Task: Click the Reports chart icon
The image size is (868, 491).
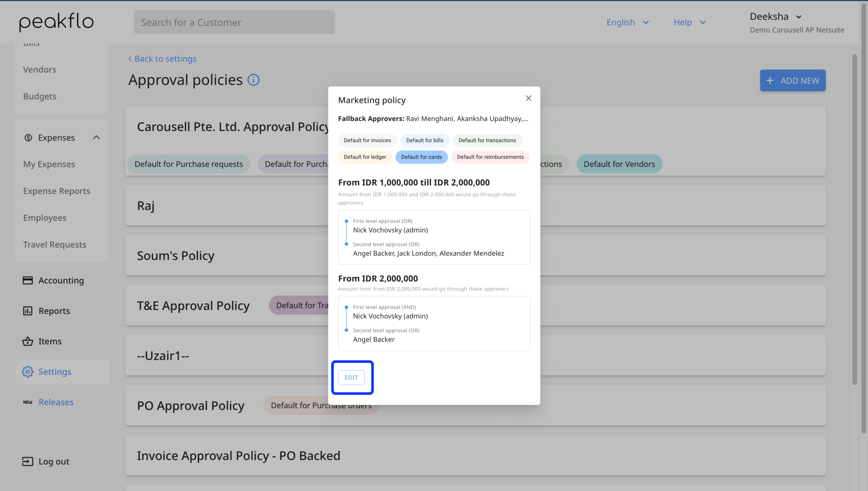Action: tap(28, 311)
